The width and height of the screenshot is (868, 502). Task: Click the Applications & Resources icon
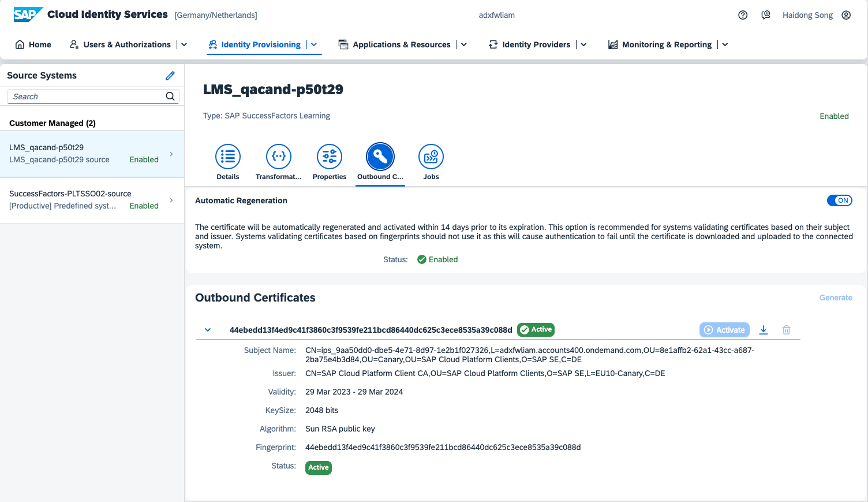pos(343,44)
